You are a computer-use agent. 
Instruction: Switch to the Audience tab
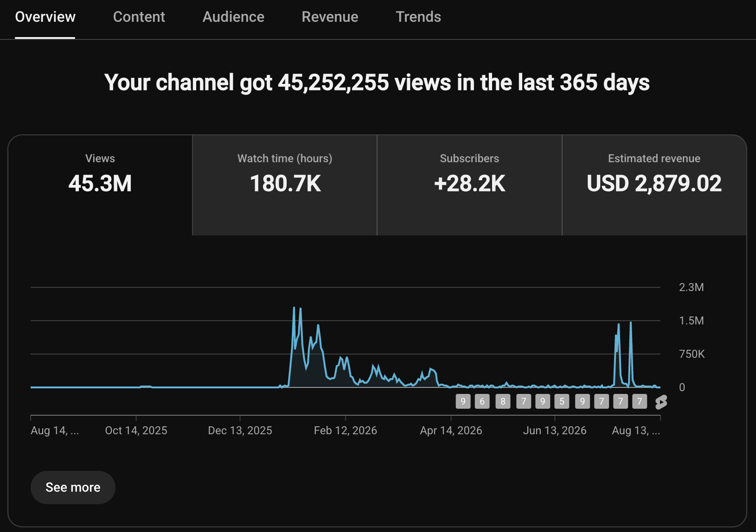(233, 17)
